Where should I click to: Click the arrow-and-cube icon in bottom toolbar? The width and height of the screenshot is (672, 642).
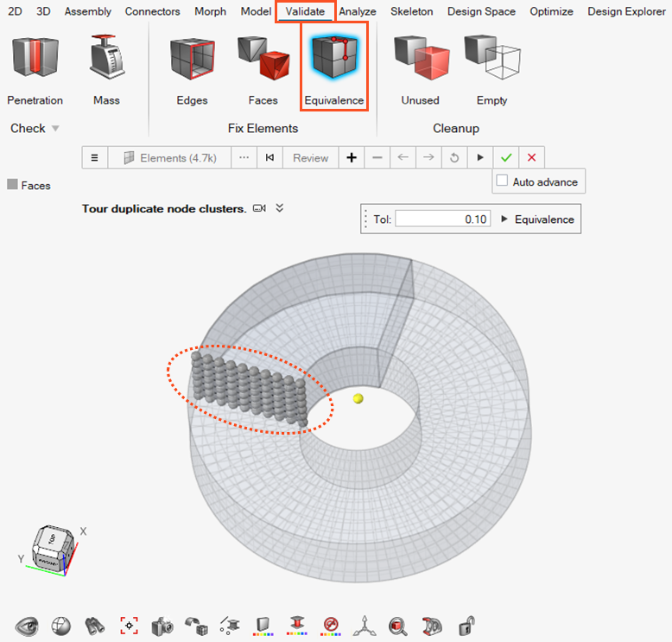pyautogui.click(x=196, y=626)
